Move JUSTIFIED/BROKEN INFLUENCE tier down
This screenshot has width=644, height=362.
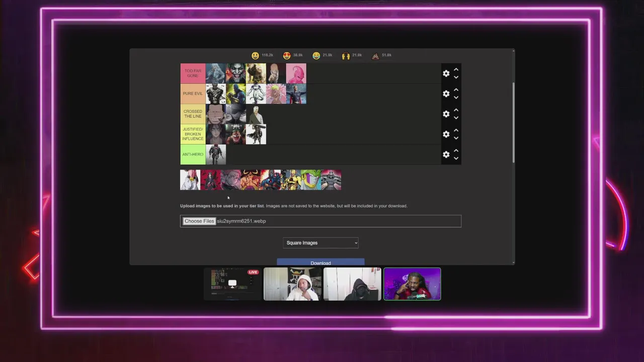click(456, 138)
